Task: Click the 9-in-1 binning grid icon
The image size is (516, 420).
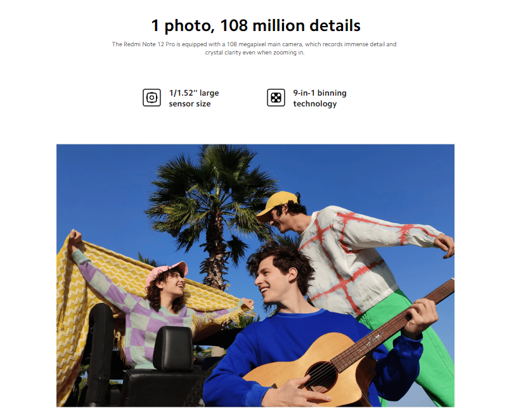Action: click(x=276, y=98)
